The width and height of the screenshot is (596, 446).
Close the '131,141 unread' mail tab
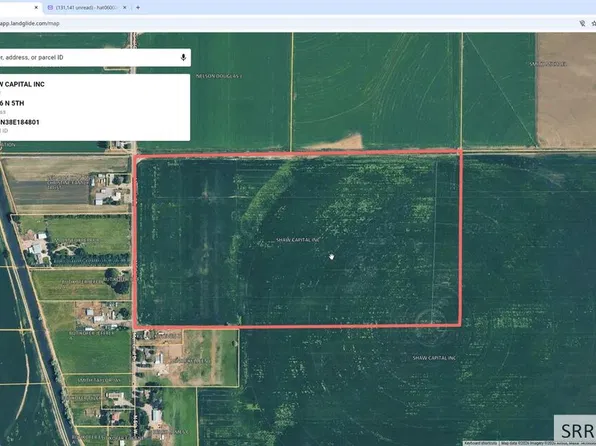[x=124, y=7]
